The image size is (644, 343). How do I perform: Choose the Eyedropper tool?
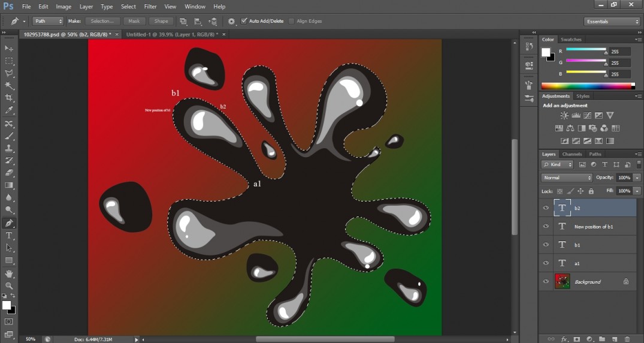(9, 110)
